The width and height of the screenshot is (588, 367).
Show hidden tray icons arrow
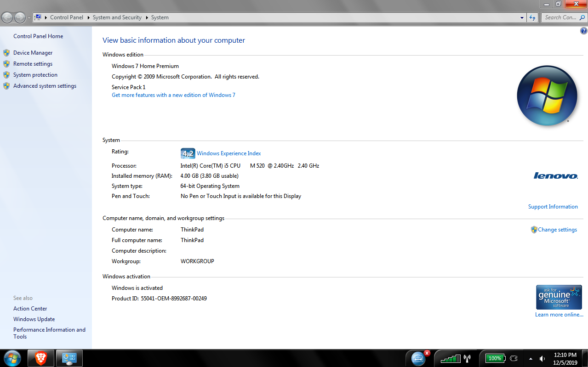(531, 359)
